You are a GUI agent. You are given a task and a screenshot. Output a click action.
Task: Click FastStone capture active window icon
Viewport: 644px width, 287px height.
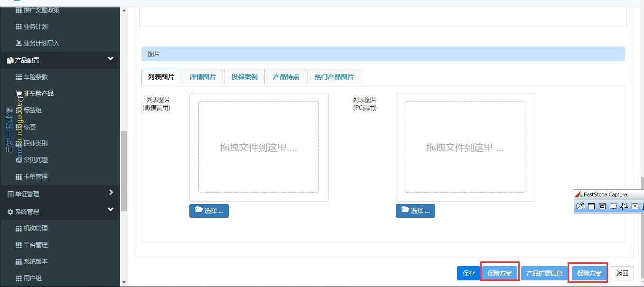591,206
